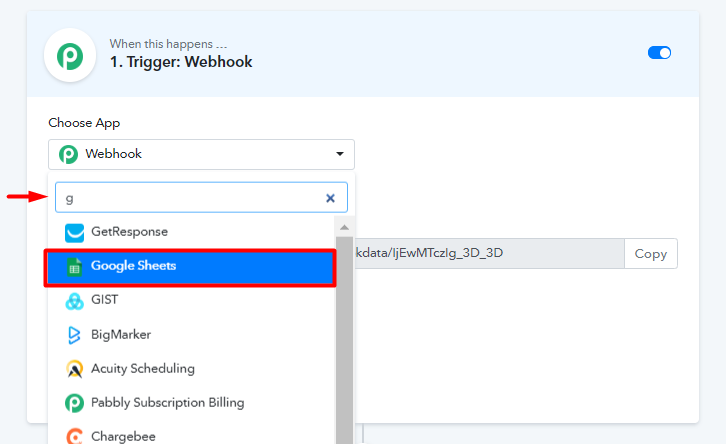Screen dimensions: 726x444
Task: Select Acuity Scheduling from the app list
Action: pos(191,369)
